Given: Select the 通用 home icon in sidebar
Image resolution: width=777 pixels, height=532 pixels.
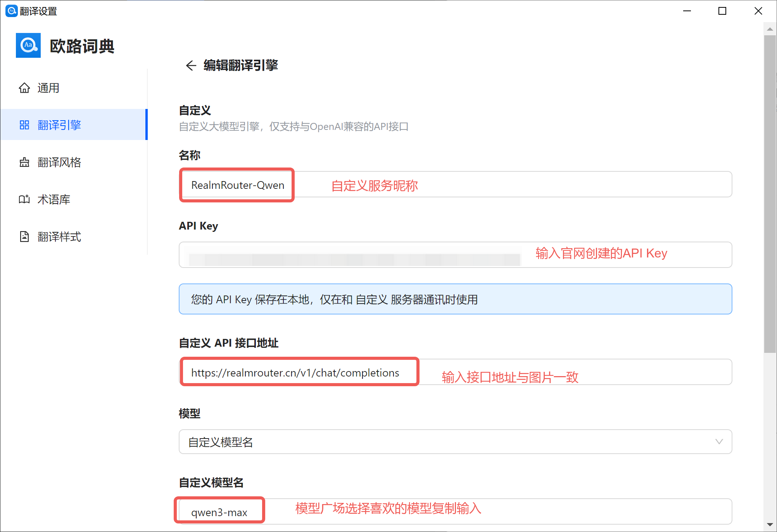Looking at the screenshot, I should coord(24,88).
